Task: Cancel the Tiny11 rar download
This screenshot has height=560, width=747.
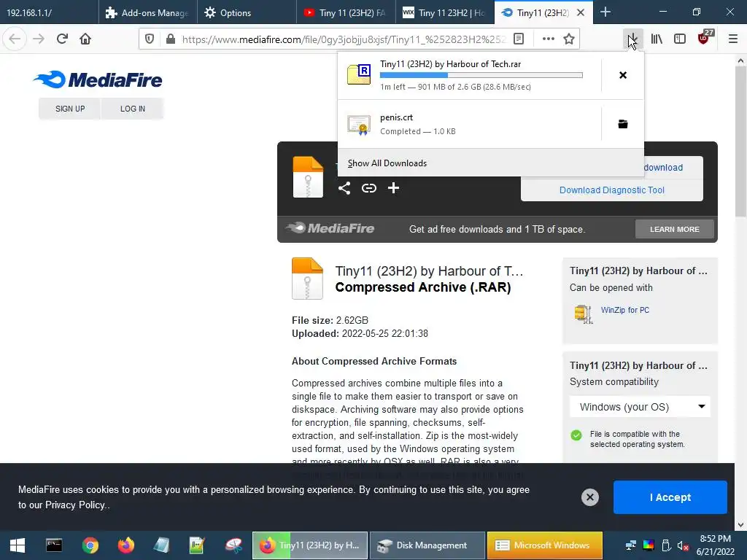Action: [623, 75]
